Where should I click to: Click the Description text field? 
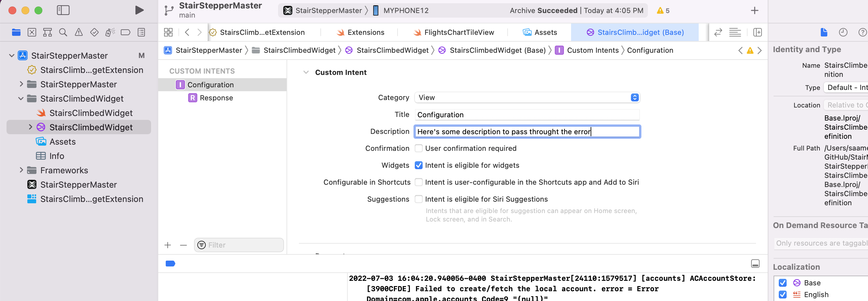coord(527,132)
